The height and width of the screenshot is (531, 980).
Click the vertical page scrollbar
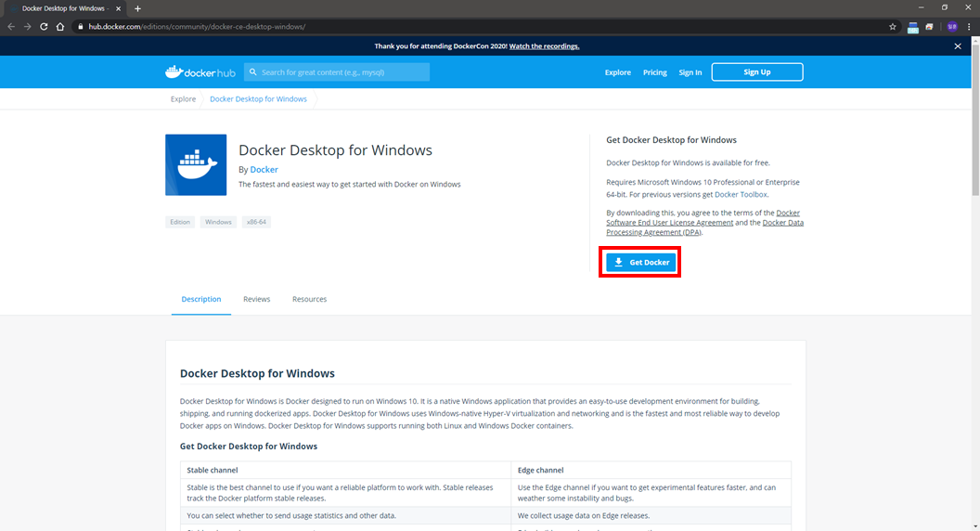[975, 118]
